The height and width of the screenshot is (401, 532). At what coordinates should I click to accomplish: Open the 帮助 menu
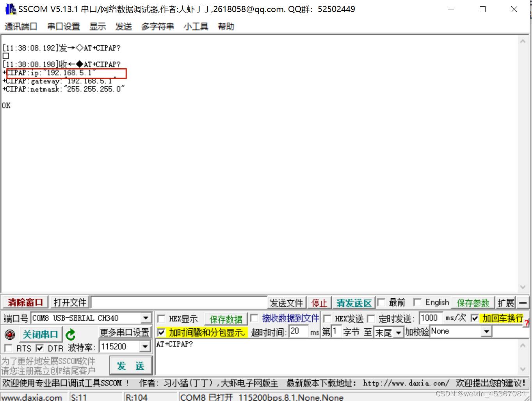[226, 27]
